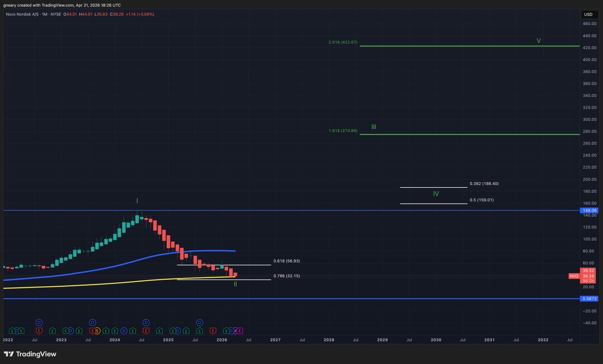This screenshot has width=603, height=364.
Task: Click the wave I label at the peak
Action: coord(137,200)
